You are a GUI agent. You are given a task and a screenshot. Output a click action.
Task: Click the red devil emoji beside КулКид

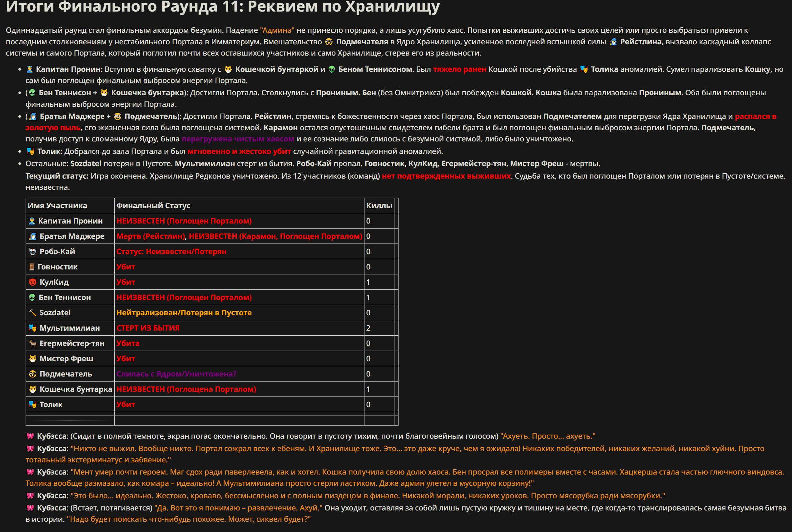tap(32, 282)
